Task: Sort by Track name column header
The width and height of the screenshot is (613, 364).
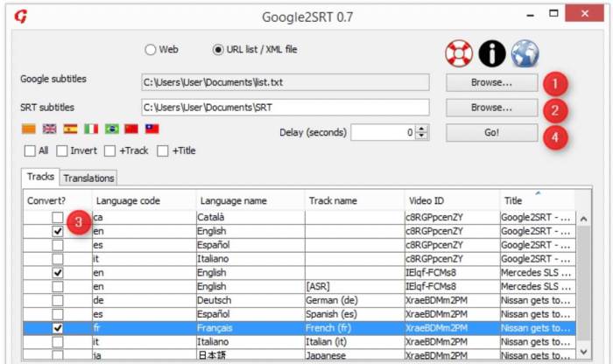Action: 355,200
